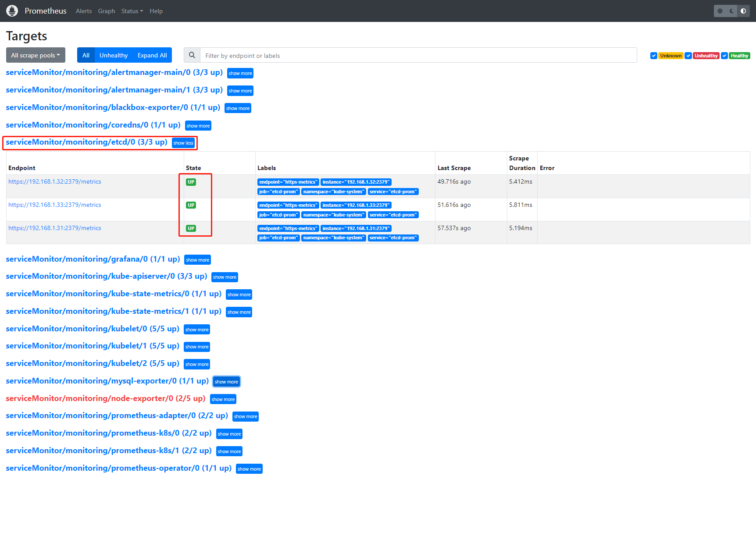Click the grafana/0 (1/1 up) pool title

pyautogui.click(x=93, y=259)
